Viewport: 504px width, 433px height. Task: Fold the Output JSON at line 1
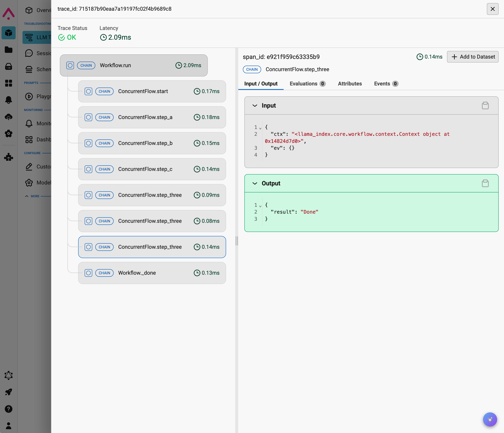[x=260, y=206]
